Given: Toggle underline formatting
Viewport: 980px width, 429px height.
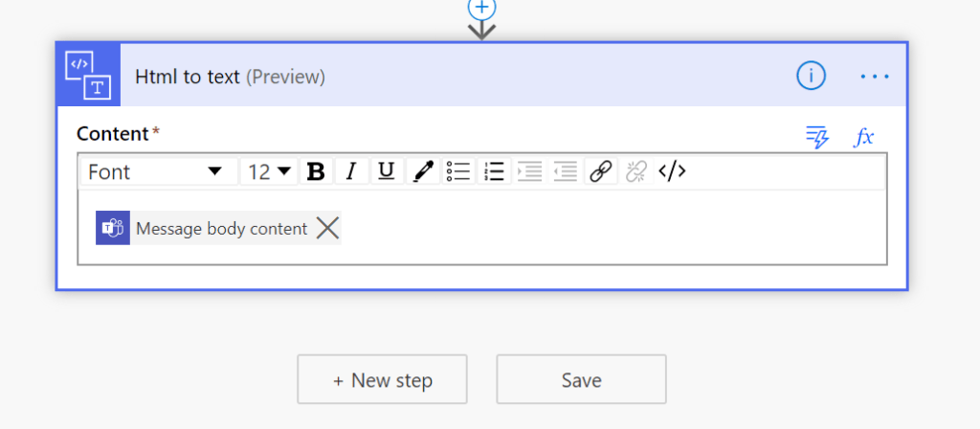Looking at the screenshot, I should 386,171.
